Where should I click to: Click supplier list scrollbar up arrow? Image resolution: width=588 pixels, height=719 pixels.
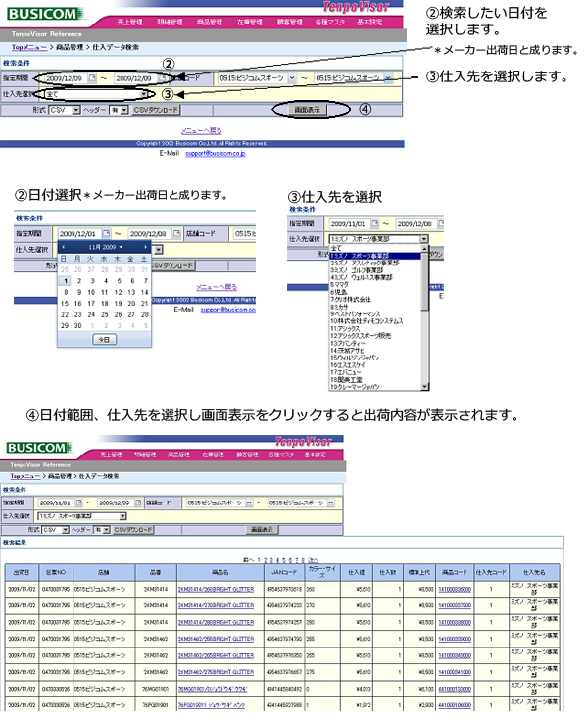(x=424, y=248)
